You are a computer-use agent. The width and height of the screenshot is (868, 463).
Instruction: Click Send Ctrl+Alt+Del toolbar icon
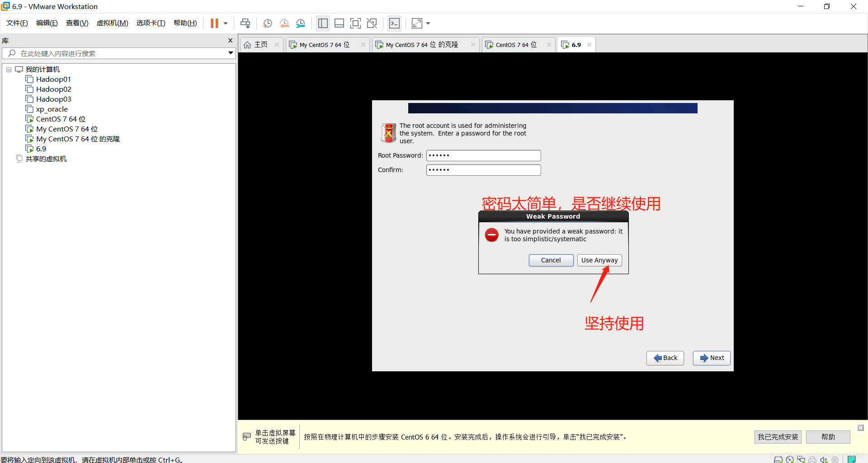245,23
